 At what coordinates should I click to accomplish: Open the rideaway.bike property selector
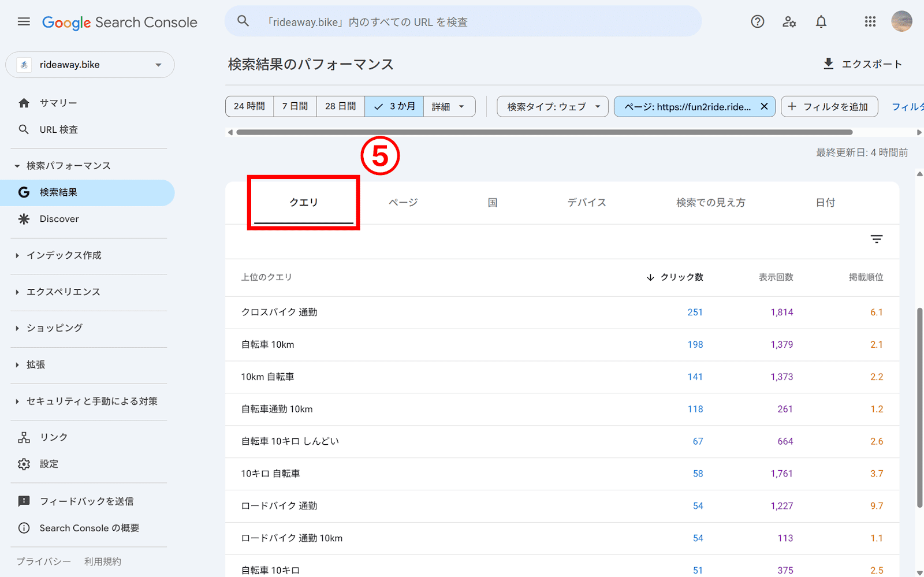(x=90, y=65)
